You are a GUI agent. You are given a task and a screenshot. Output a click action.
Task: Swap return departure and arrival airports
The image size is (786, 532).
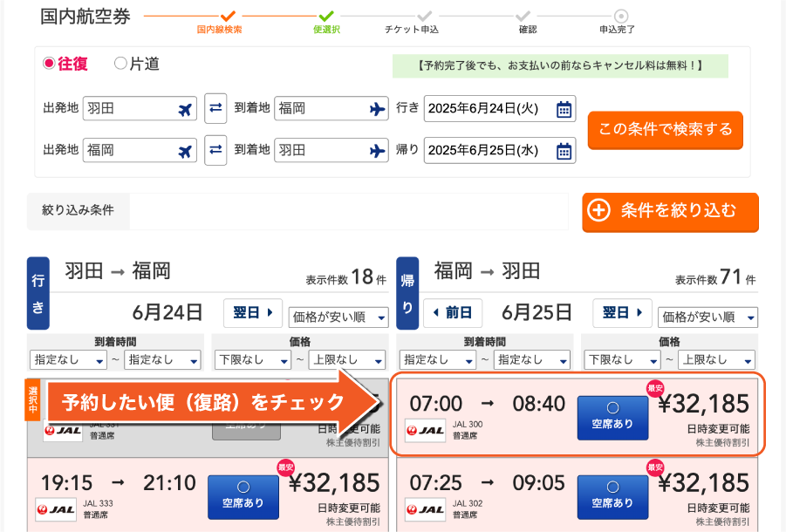pyautogui.click(x=215, y=150)
